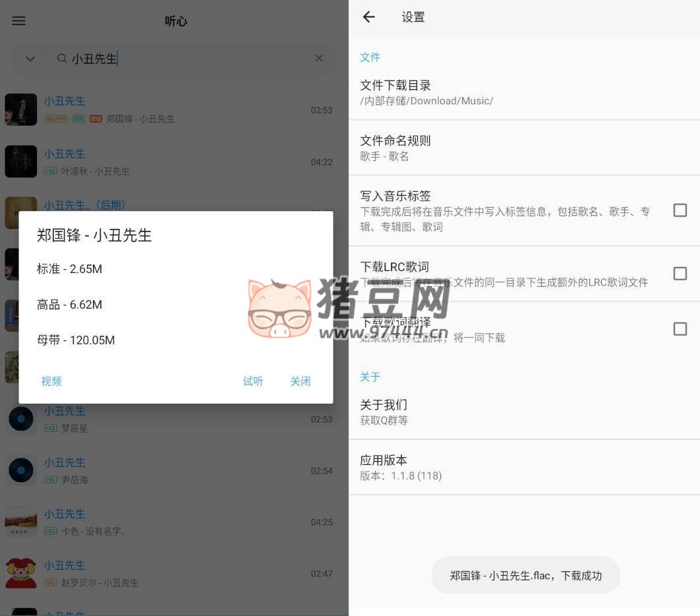Open album art of 卡色 song
Viewport: 700px width, 616px height.
point(21,522)
